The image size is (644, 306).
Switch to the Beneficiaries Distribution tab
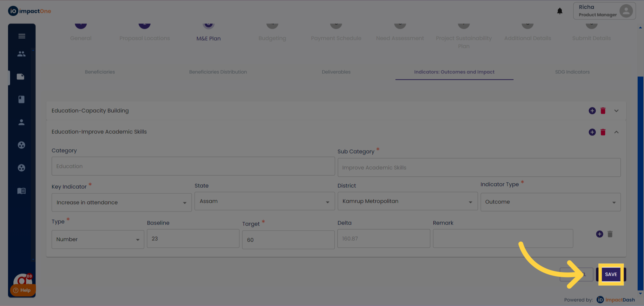pos(218,72)
